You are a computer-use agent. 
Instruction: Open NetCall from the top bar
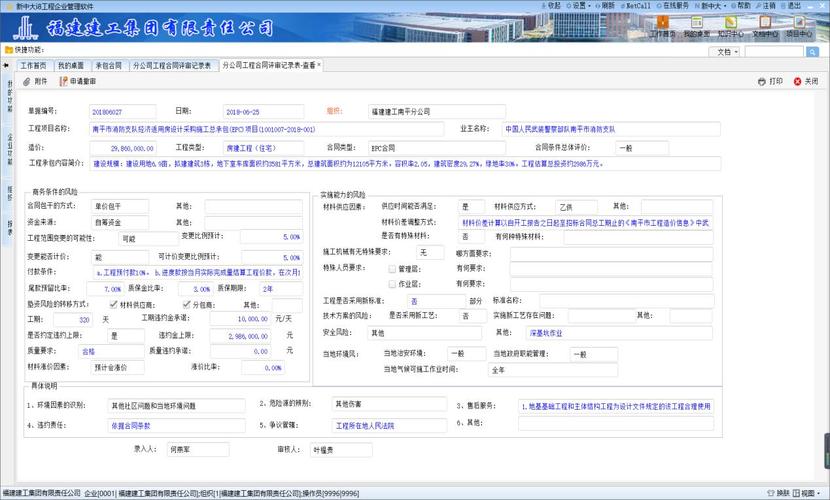coord(635,5)
